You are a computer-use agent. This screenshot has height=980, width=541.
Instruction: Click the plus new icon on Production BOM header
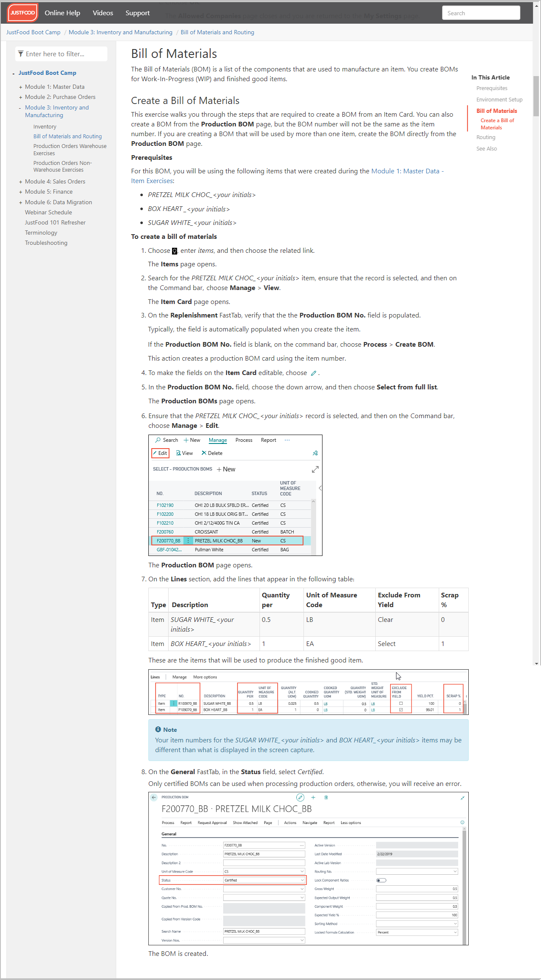point(313,797)
